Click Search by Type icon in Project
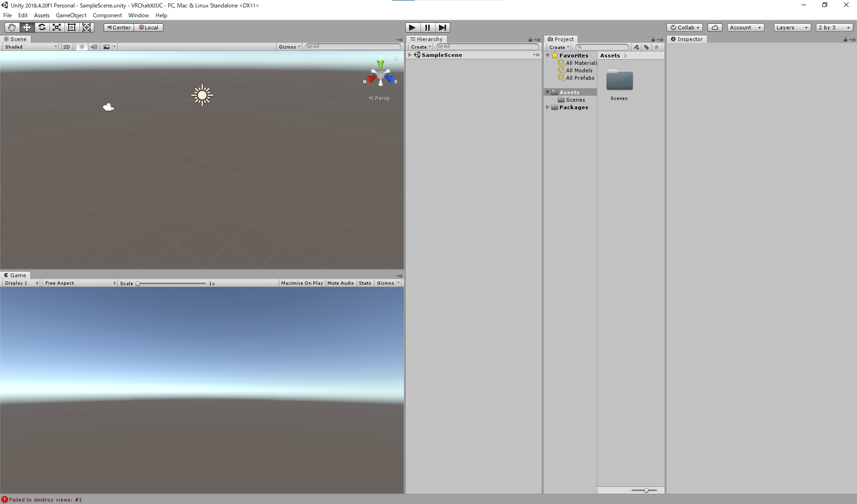Viewport: 857px width, 504px height. click(x=636, y=47)
